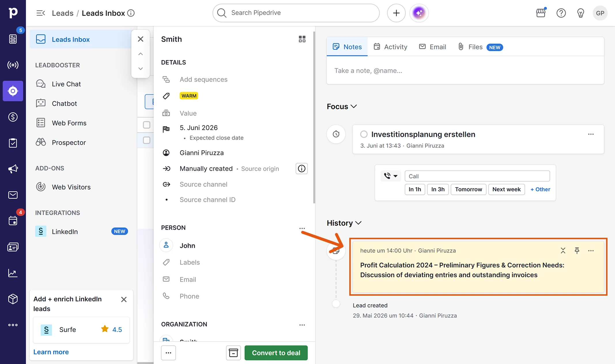Open the More dots sidebar menu
Screen dimensions: 615x364
click(x=13, y=325)
